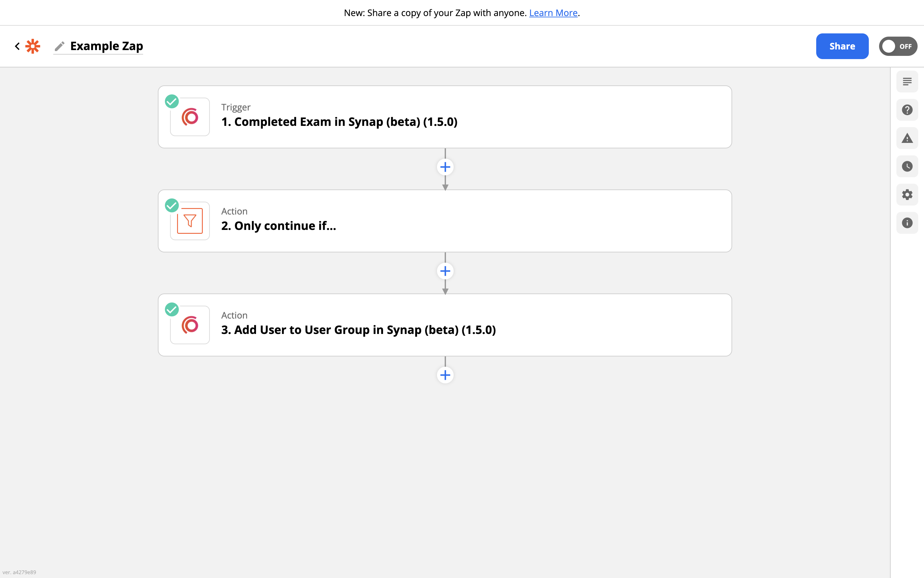Click the banner text about sharing your Zap
The width and height of the screenshot is (924, 578).
(435, 13)
